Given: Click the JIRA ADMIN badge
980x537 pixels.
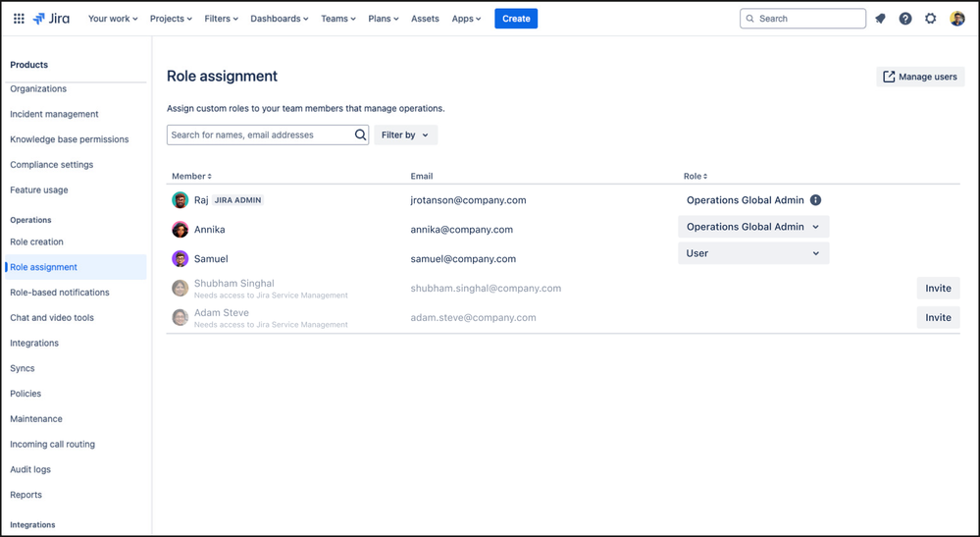Looking at the screenshot, I should 238,200.
